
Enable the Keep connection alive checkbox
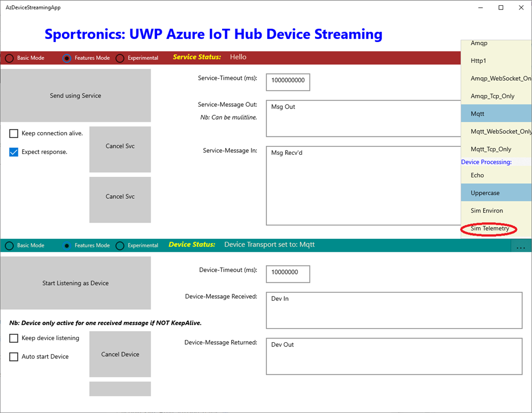[13, 133]
